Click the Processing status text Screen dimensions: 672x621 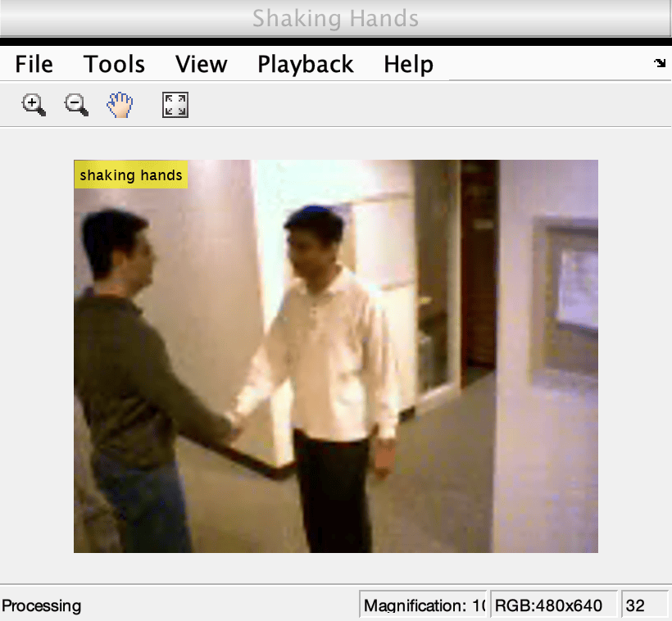[x=42, y=605]
